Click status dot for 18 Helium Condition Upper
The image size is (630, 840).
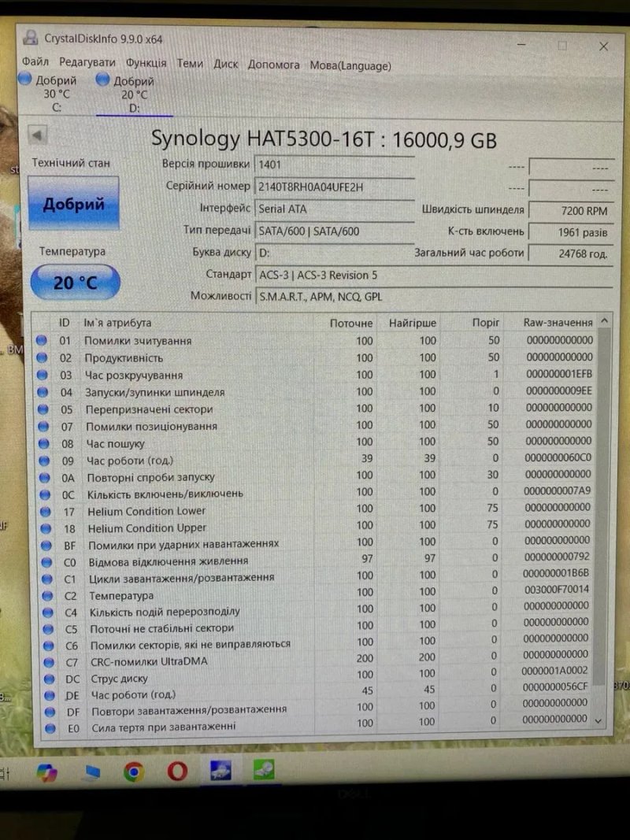[x=46, y=528]
